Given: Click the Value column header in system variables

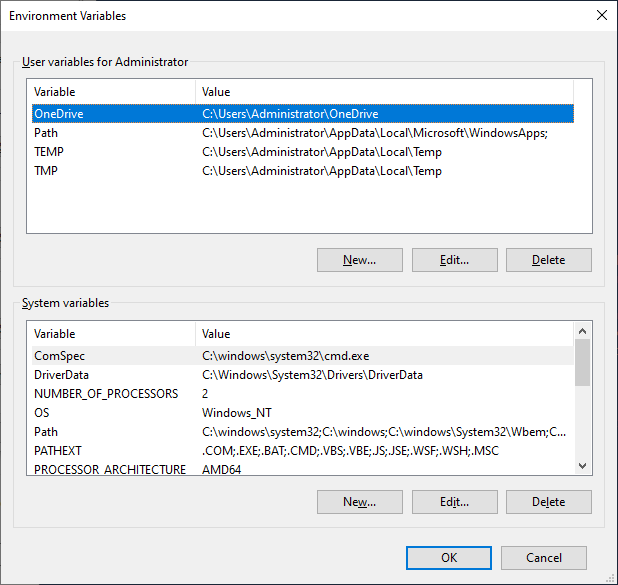Looking at the screenshot, I should pyautogui.click(x=384, y=333).
